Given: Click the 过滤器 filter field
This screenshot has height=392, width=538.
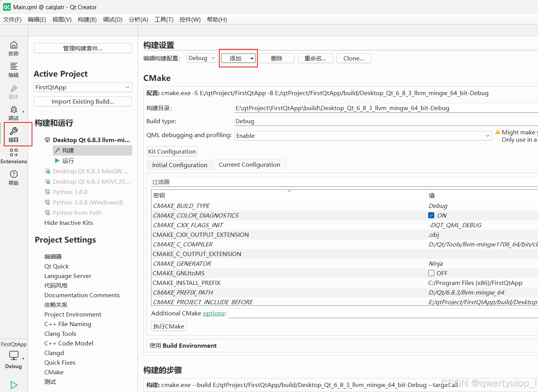Looking at the screenshot, I should point(345,182).
